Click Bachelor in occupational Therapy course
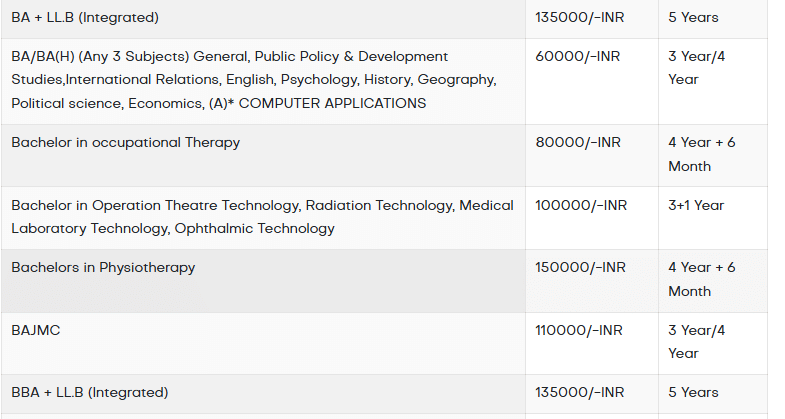Viewport: 785px width, 419px height. point(126,143)
